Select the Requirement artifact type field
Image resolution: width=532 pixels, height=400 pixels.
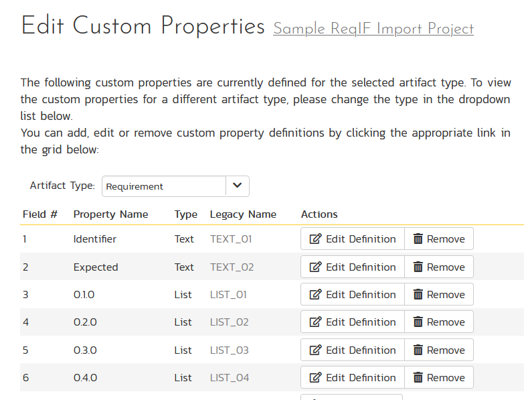point(164,187)
